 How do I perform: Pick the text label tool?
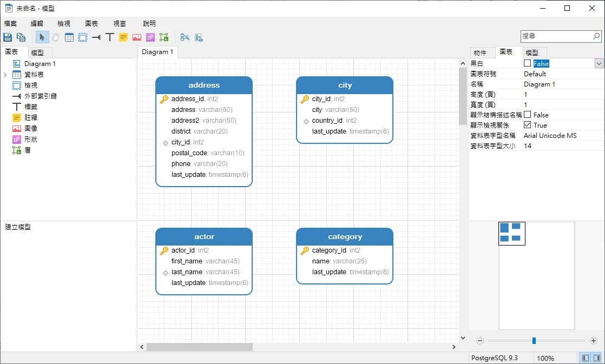(x=110, y=37)
